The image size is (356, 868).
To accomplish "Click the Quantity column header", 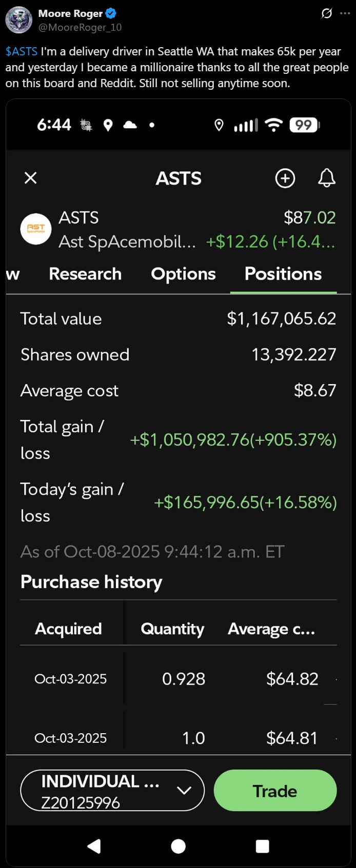I will click(x=172, y=629).
